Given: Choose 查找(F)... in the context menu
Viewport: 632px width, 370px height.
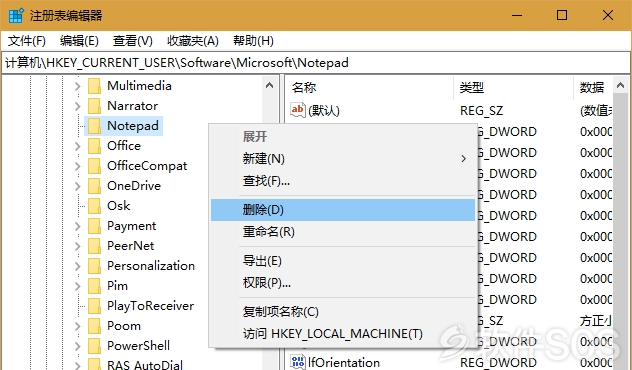Looking at the screenshot, I should pyautogui.click(x=343, y=181).
